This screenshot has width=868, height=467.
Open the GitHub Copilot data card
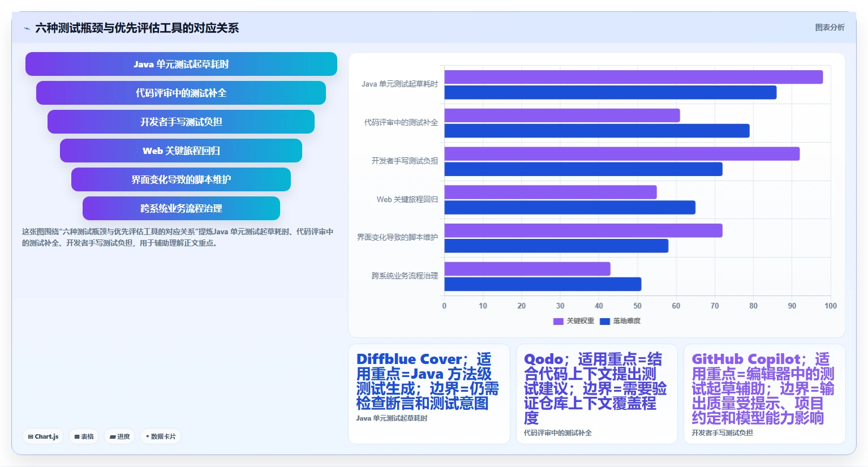pos(764,394)
